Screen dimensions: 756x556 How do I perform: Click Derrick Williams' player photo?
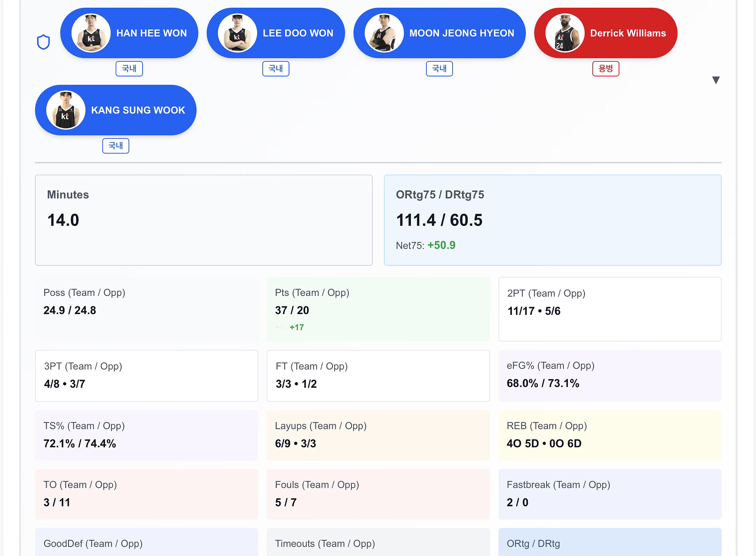565,33
